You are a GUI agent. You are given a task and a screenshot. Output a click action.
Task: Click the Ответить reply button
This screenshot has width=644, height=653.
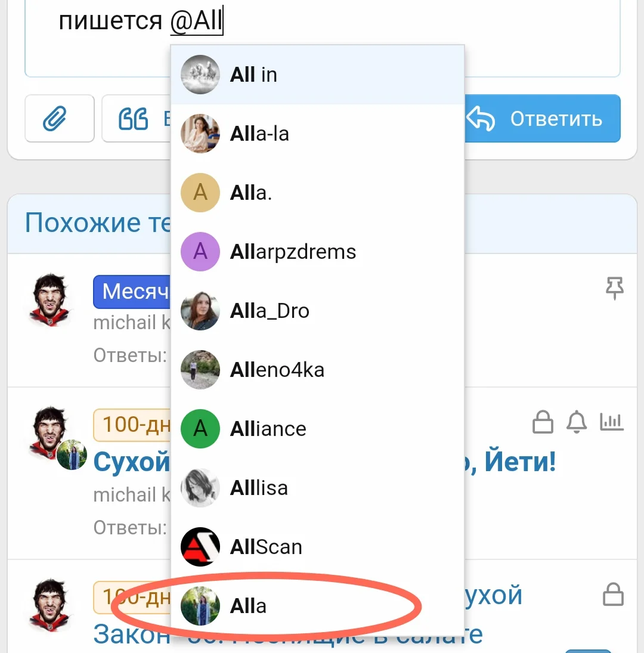tap(543, 119)
